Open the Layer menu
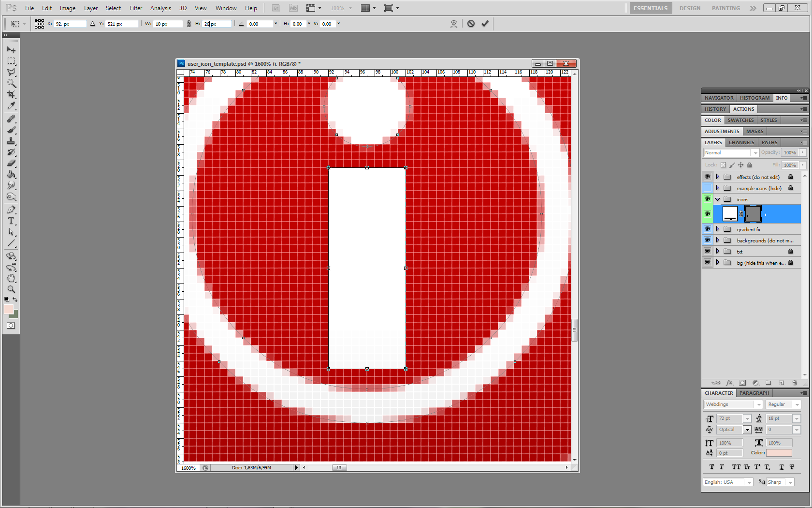 [x=91, y=8]
